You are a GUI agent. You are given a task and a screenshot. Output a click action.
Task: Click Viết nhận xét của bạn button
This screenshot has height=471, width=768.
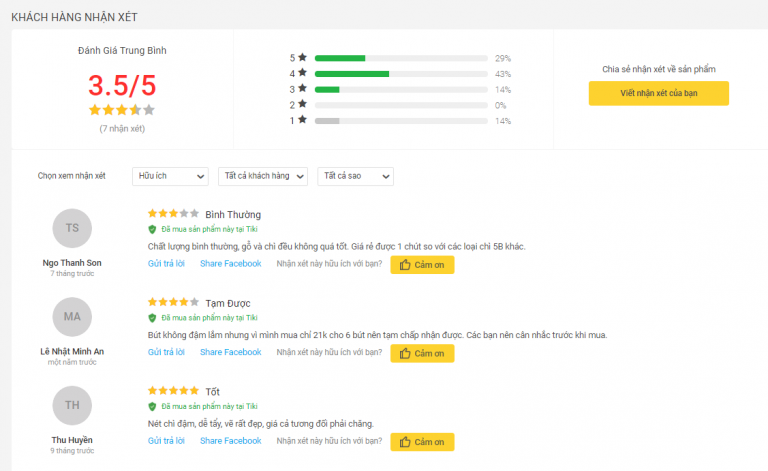(659, 93)
